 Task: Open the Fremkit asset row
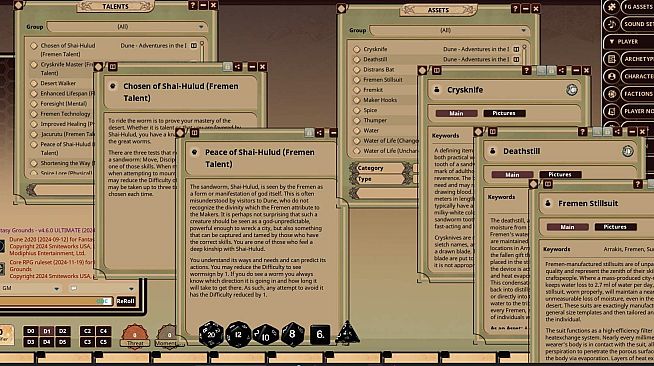[x=373, y=90]
